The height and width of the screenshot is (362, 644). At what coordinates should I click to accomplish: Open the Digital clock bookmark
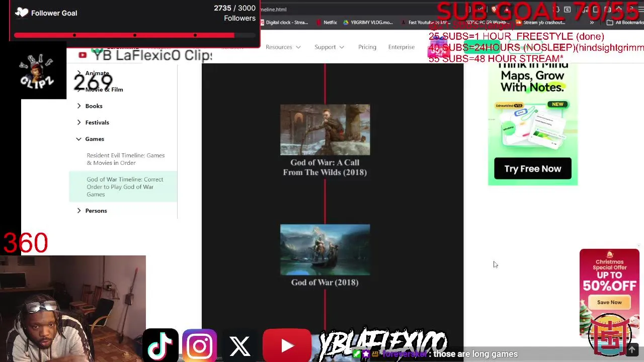pyautogui.click(x=284, y=23)
